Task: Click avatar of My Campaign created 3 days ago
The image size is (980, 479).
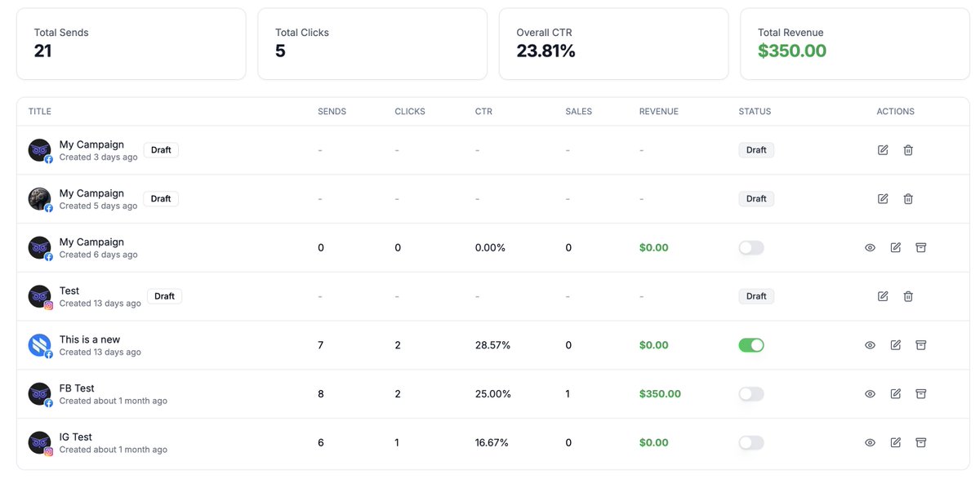Action: (40, 150)
